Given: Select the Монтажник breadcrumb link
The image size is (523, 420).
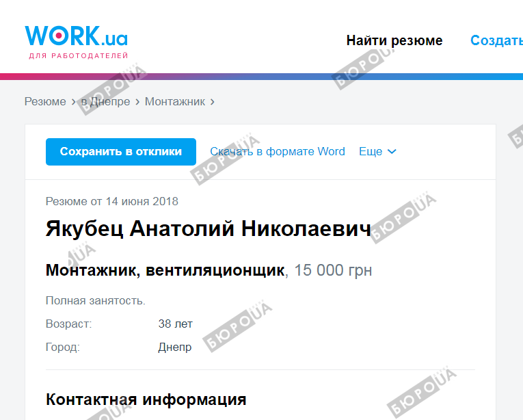Looking at the screenshot, I should [x=174, y=101].
